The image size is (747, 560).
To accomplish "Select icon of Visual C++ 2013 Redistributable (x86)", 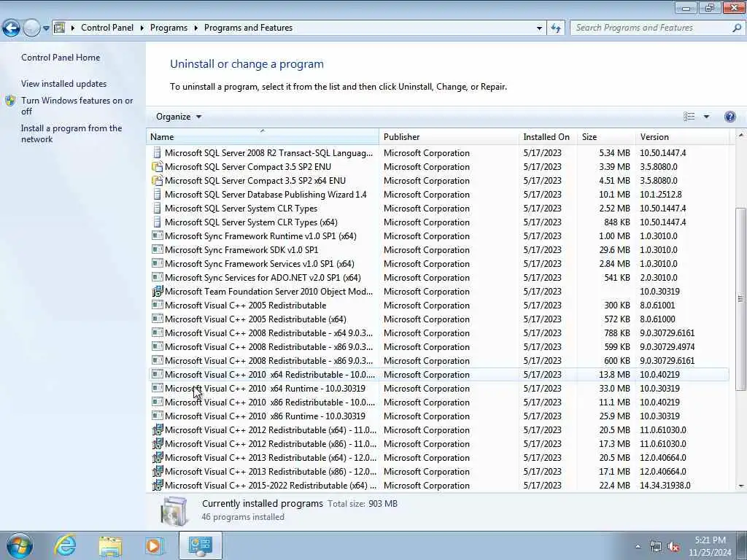I will (x=158, y=472).
